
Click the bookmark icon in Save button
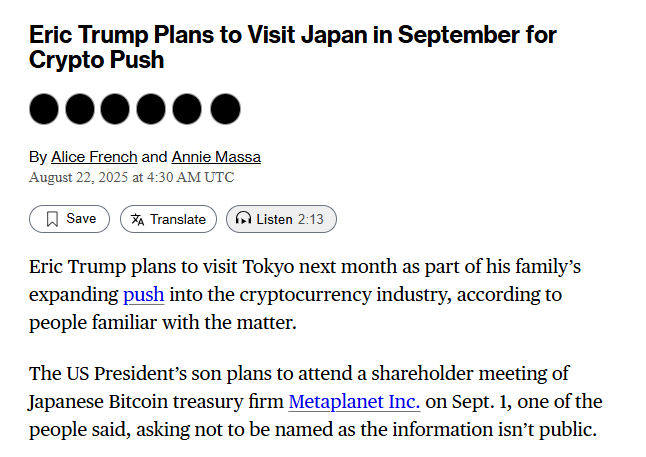coord(52,219)
